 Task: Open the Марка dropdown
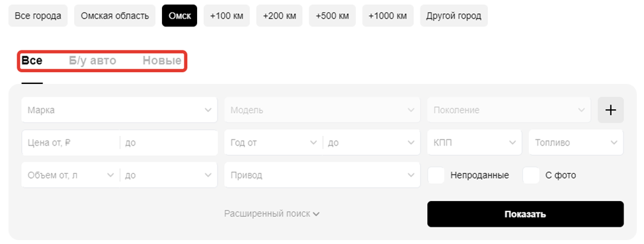[x=119, y=110]
